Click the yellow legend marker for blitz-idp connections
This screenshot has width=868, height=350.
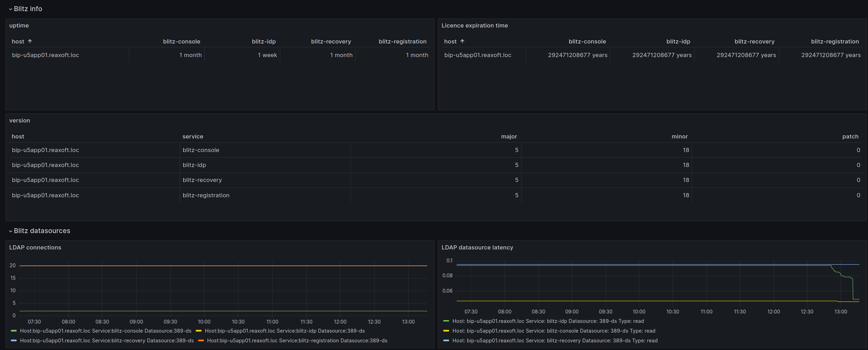[199, 331]
